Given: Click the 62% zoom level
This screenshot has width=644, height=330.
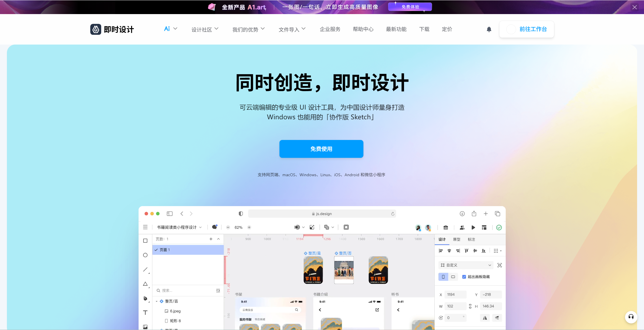Looking at the screenshot, I should [238, 227].
